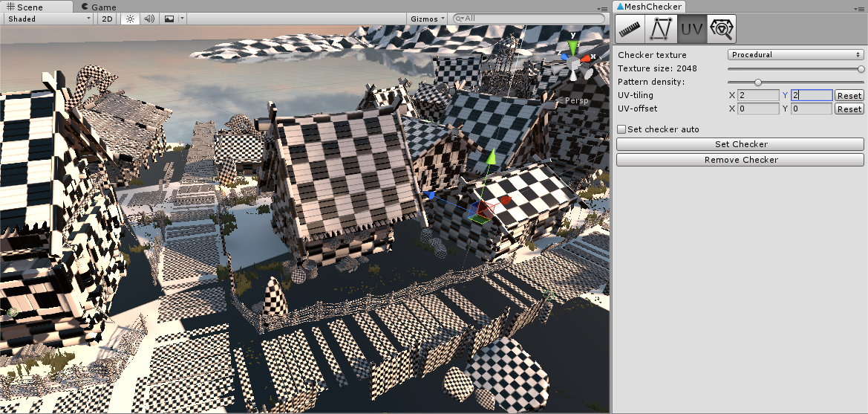Open Checker texture Procedural dropdown
This screenshot has width=868, height=414.
[795, 55]
